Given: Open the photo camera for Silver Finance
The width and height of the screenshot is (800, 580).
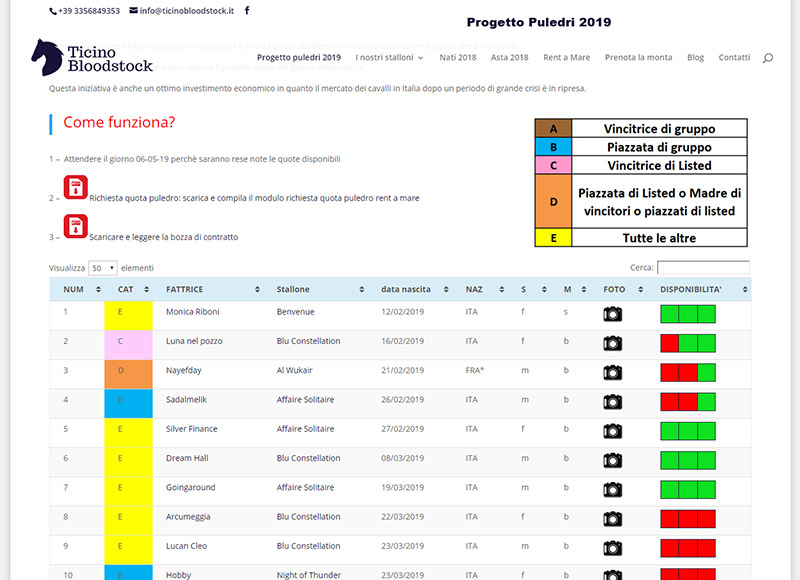Looking at the screenshot, I should tap(612, 431).
